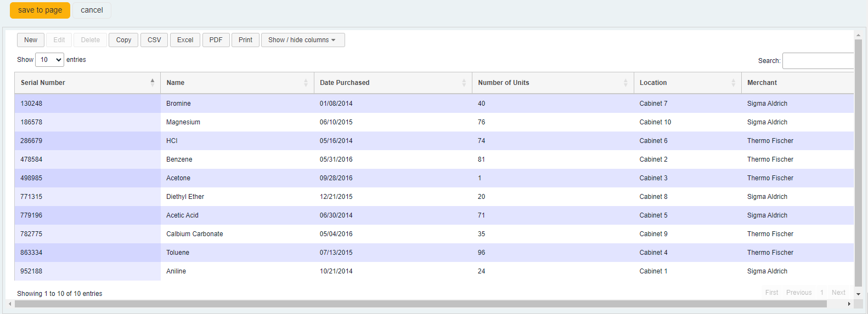Go to the Next page link

tap(838, 293)
